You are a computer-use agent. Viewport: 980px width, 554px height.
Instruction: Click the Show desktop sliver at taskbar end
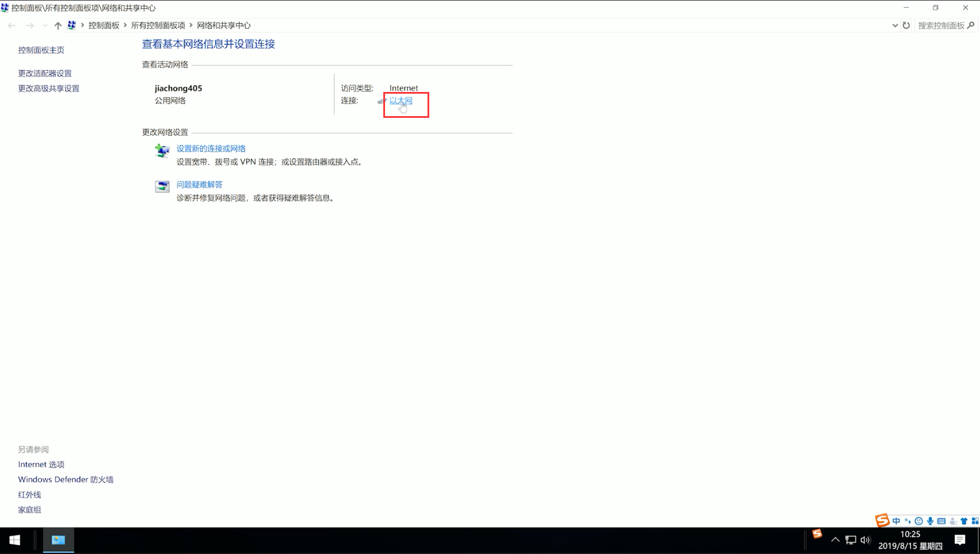click(978, 540)
